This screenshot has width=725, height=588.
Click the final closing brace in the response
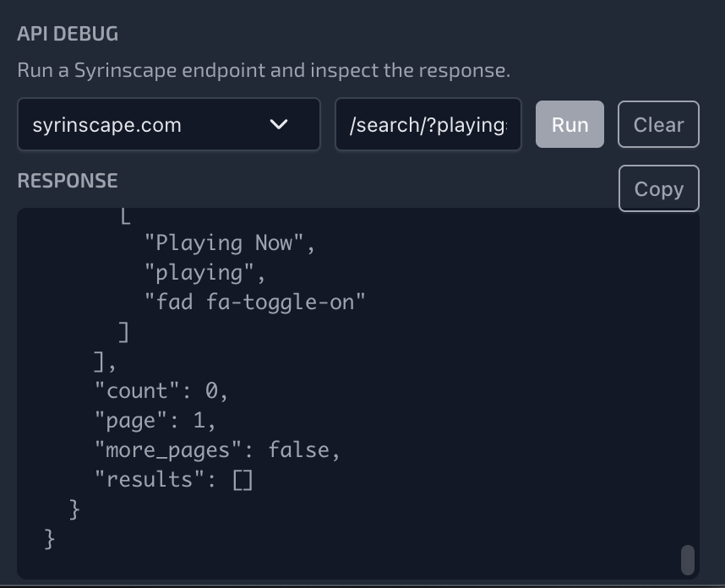(49, 539)
